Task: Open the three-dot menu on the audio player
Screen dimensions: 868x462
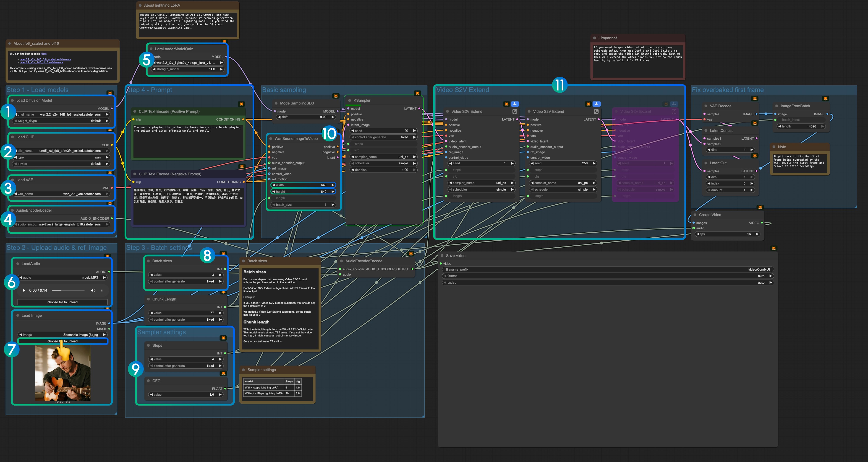Action: point(102,290)
